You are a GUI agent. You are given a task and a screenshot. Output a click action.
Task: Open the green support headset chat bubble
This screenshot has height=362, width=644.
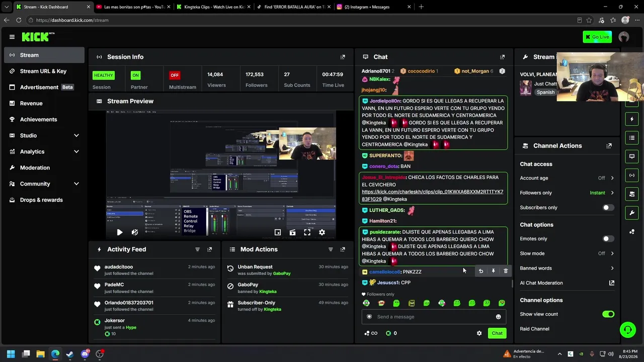pyautogui.click(x=627, y=330)
